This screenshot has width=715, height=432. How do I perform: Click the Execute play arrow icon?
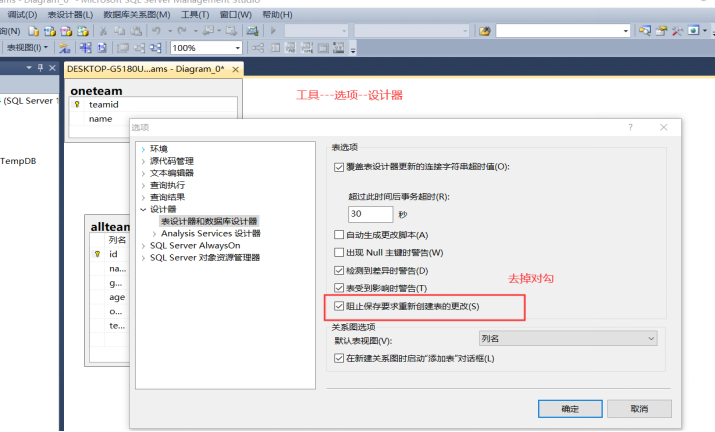[x=273, y=31]
